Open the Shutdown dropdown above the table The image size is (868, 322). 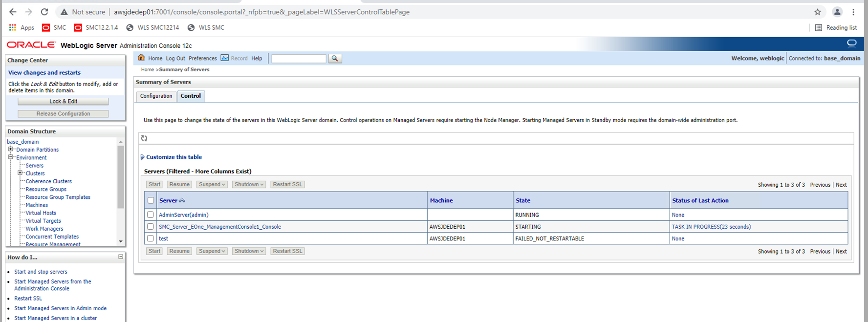coord(249,184)
